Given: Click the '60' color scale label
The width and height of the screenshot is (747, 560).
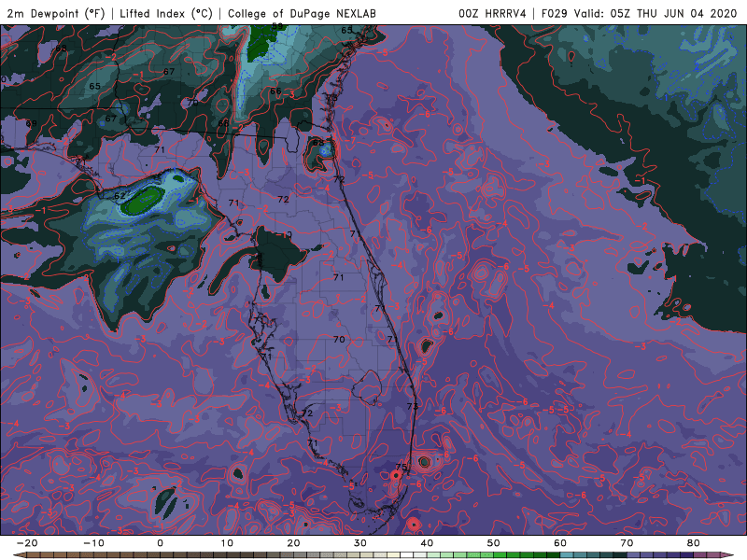Looking at the screenshot, I should coord(560,543).
